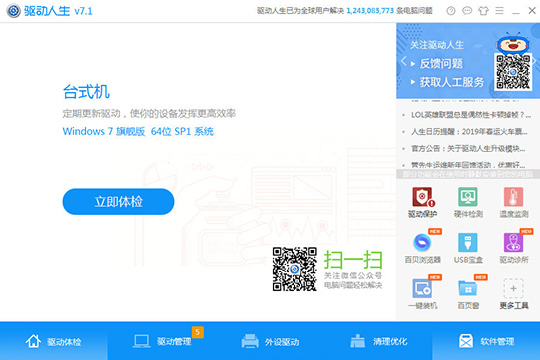The width and height of the screenshot is (540, 360).
Task: Click the 扫一扫 green text
Action: click(x=353, y=260)
